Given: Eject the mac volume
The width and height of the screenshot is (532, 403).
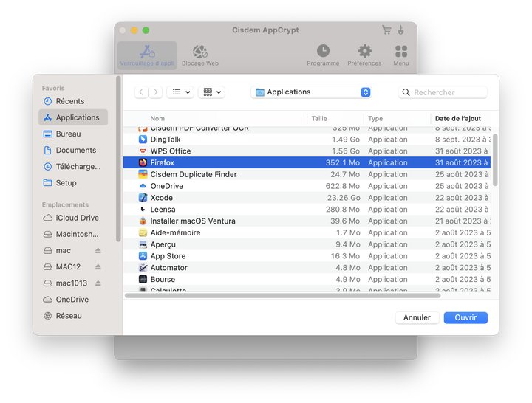Looking at the screenshot, I should [x=98, y=250].
